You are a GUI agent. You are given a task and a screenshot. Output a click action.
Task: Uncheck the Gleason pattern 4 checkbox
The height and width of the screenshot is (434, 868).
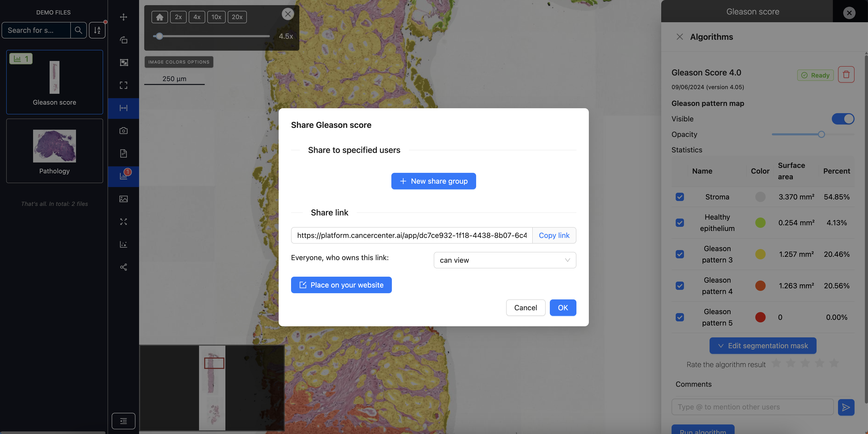pos(680,286)
